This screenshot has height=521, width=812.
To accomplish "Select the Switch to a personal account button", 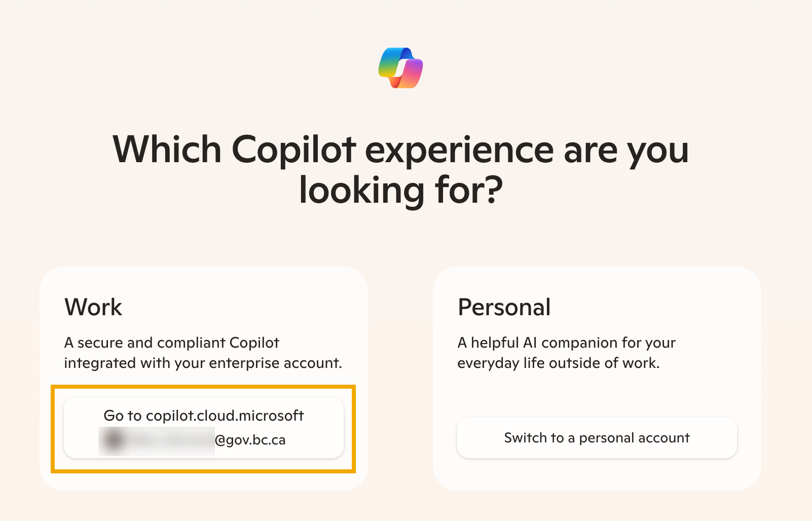I will click(597, 438).
